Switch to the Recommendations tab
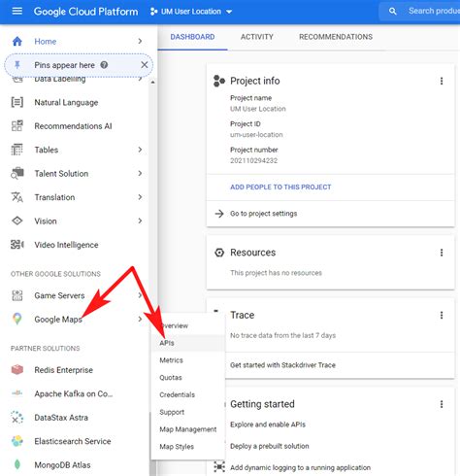Screen dimensions: 460x476 pyautogui.click(x=336, y=37)
